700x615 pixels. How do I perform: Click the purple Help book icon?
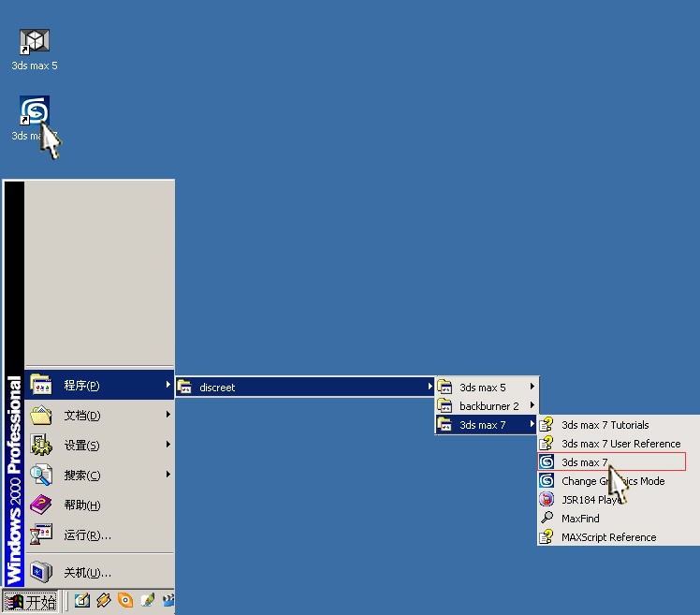(x=41, y=505)
